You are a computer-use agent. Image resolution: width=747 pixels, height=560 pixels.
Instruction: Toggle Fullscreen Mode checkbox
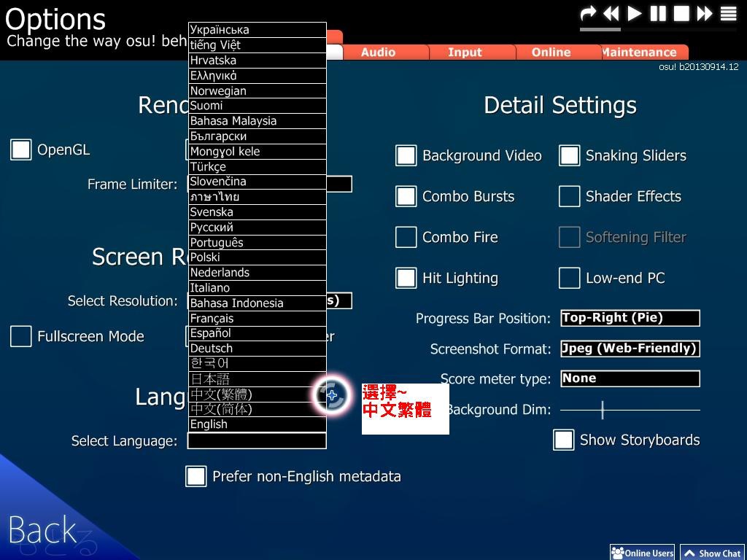point(21,336)
